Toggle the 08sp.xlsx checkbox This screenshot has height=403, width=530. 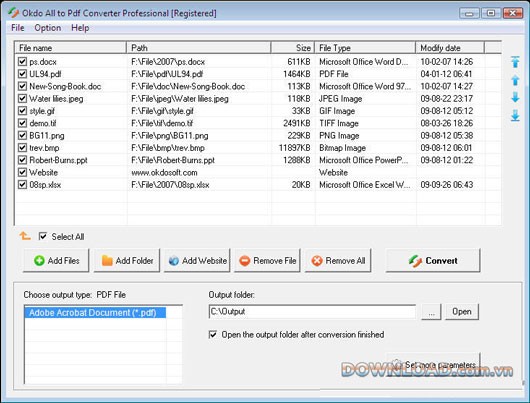point(22,185)
